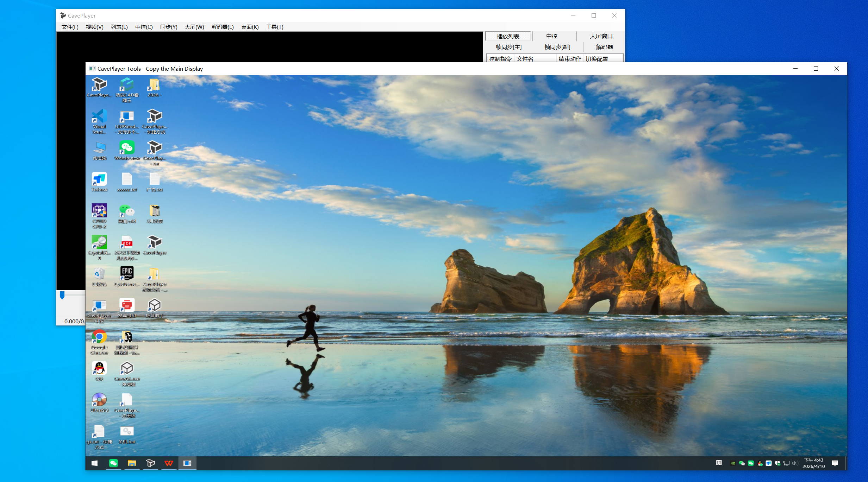The width and height of the screenshot is (868, 482).
Task: Open the 解码器(E) menu in menu bar
Action: pyautogui.click(x=222, y=27)
